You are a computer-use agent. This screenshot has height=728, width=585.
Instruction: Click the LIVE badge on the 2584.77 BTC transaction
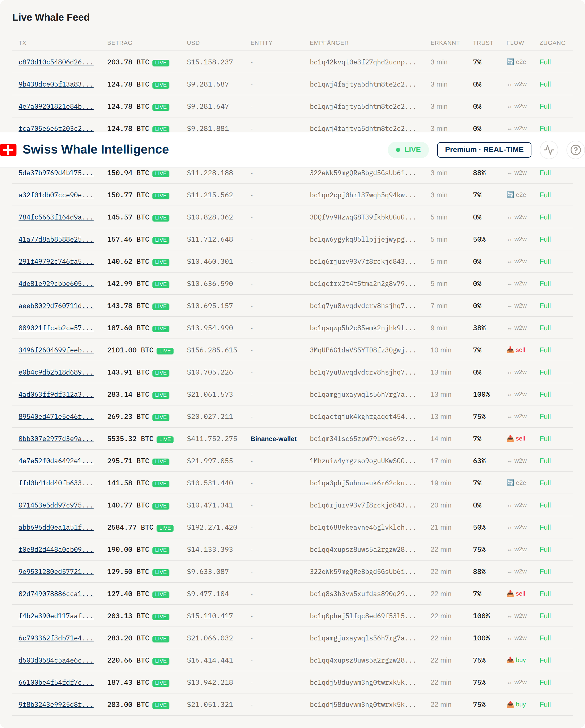pos(165,528)
